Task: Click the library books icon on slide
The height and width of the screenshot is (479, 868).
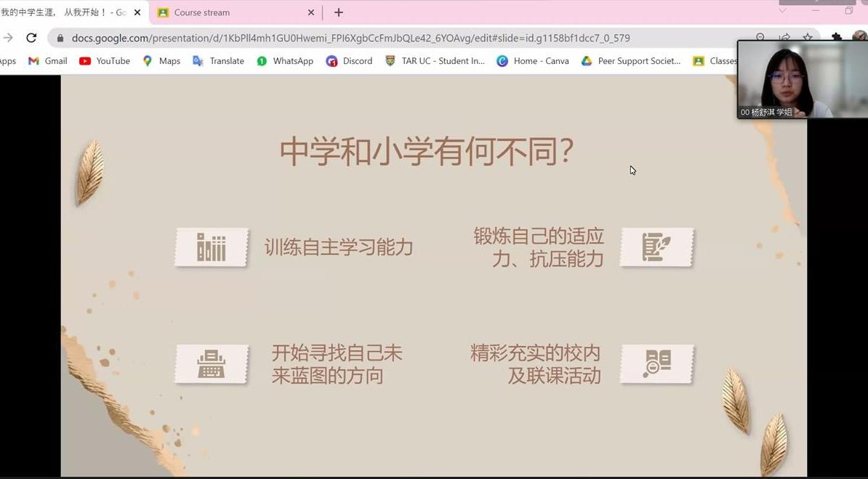Action: tap(212, 248)
